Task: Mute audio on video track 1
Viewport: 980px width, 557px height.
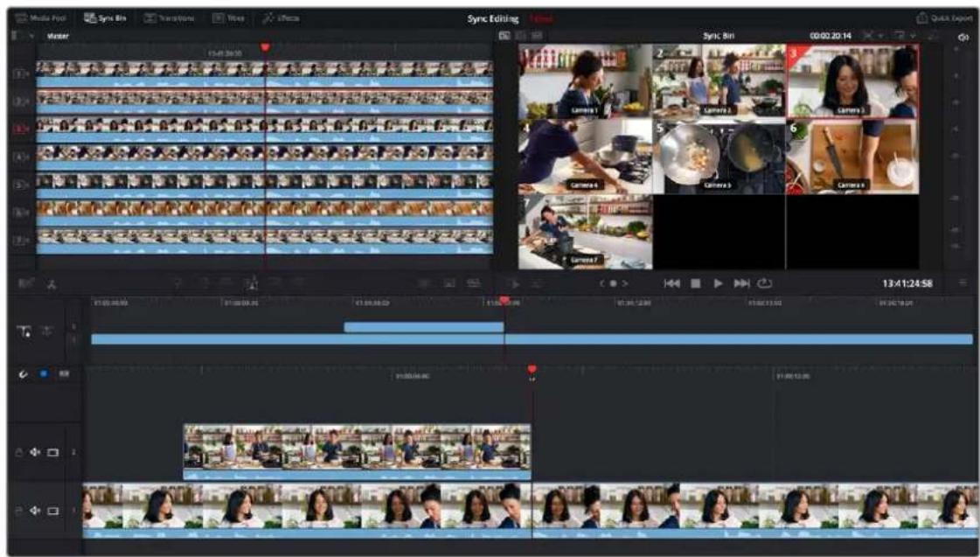Action: (x=36, y=511)
